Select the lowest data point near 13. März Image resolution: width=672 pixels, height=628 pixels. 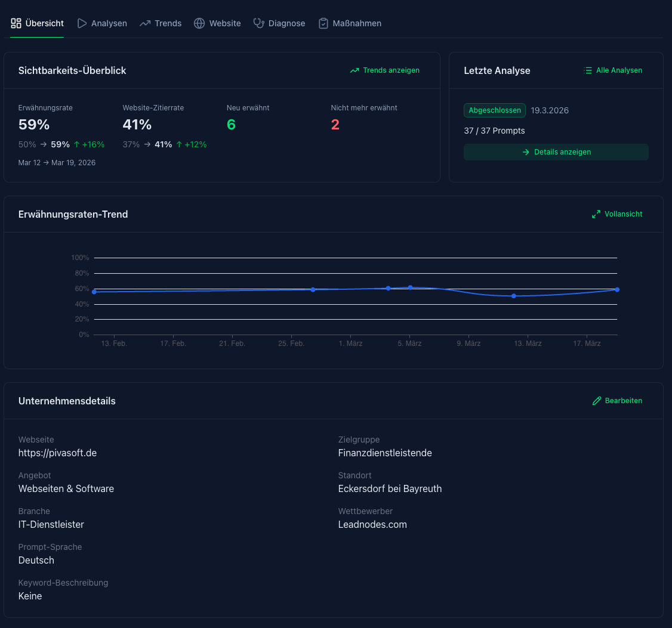point(513,296)
